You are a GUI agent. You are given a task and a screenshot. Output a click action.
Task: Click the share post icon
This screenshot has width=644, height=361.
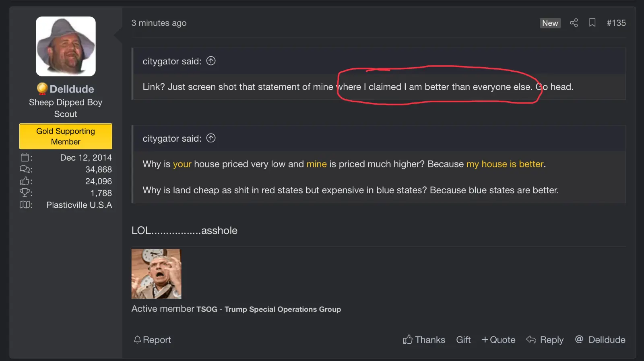tap(574, 23)
